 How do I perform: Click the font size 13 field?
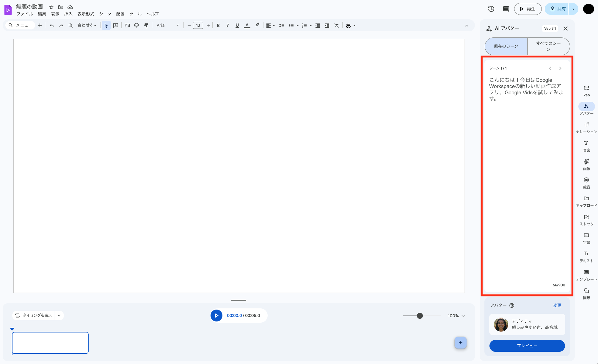(x=198, y=26)
